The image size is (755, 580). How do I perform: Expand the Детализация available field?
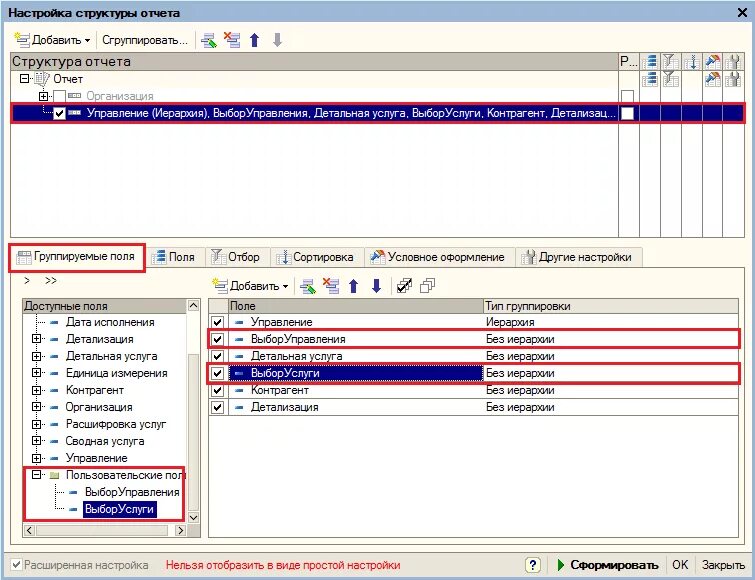point(36,339)
